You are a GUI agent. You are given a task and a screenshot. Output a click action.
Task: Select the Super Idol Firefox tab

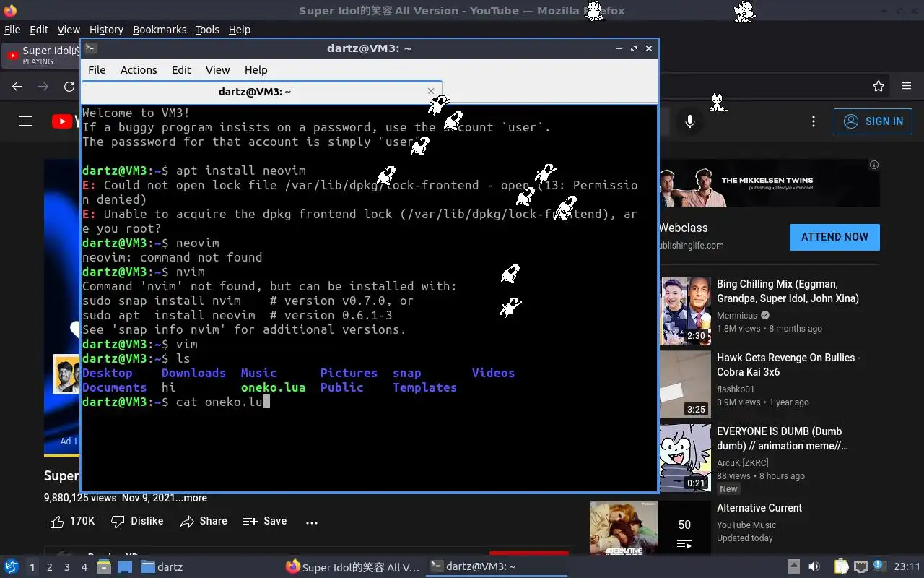42,56
